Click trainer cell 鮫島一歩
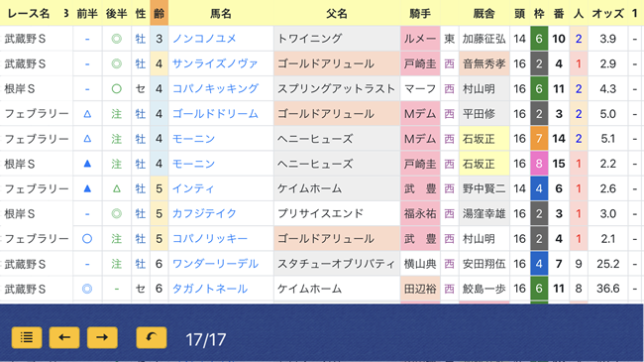The width and height of the screenshot is (644, 362). click(x=484, y=289)
